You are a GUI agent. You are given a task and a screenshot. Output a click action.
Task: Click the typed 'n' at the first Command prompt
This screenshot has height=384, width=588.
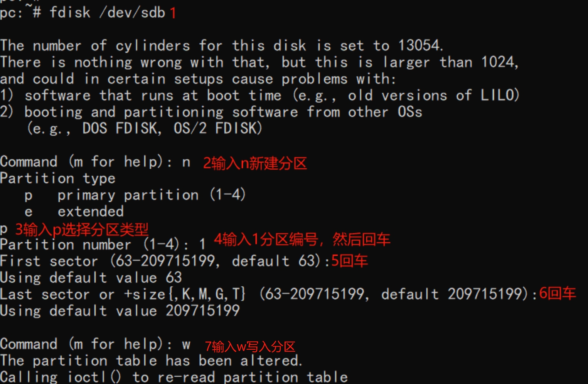point(186,162)
